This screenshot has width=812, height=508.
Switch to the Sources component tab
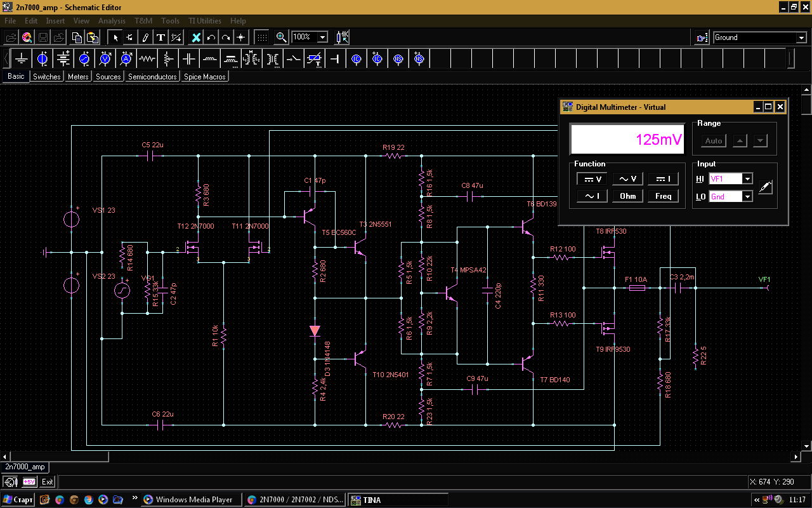pyautogui.click(x=108, y=77)
